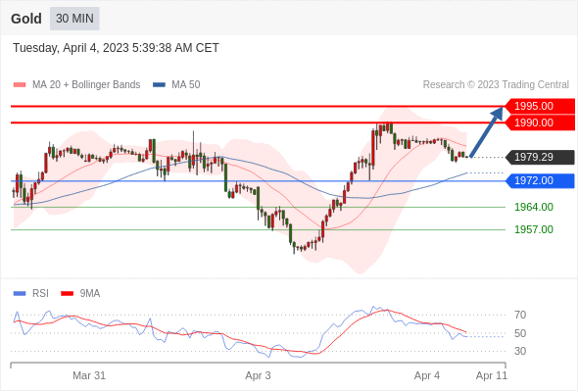Select the 1979.29 current price tag
The width and height of the screenshot is (578, 392).
[x=540, y=157]
